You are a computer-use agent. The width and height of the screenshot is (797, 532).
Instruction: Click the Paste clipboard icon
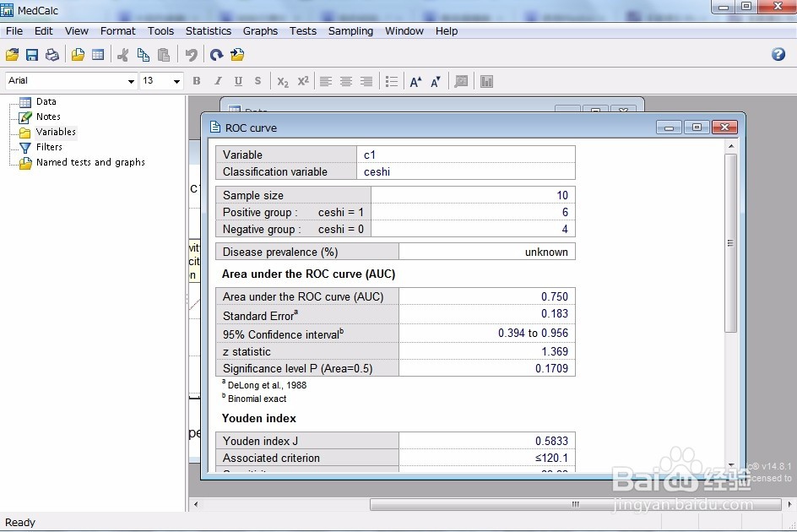tap(164, 54)
